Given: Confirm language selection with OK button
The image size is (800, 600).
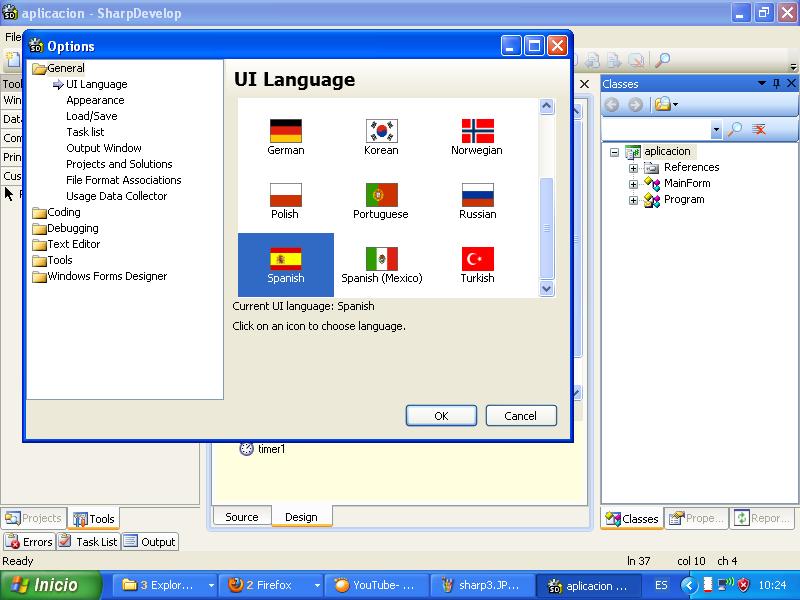Looking at the screenshot, I should (x=441, y=415).
